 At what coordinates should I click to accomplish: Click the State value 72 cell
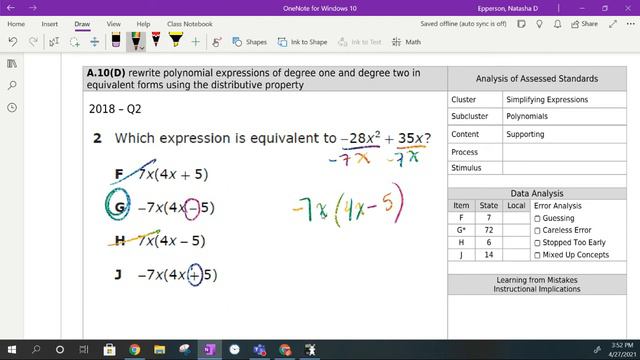(x=489, y=230)
